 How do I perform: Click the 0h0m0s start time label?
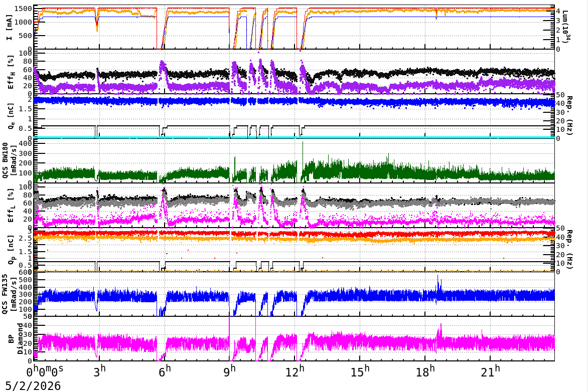45,371
